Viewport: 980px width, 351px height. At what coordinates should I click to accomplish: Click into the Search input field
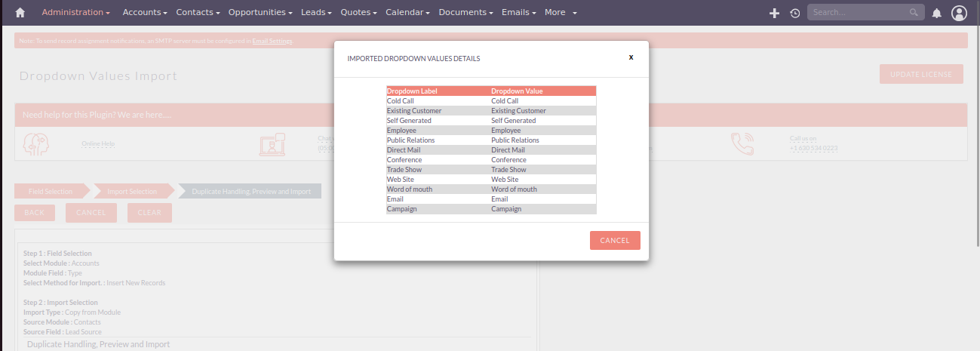[859, 13]
